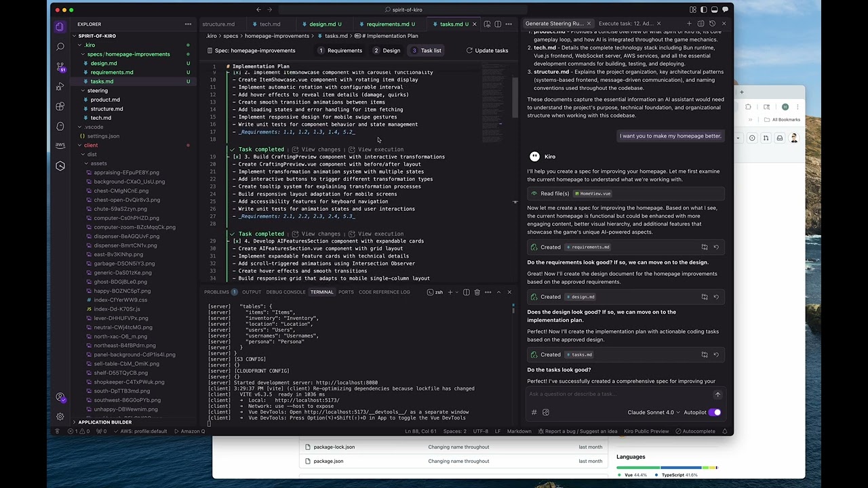
Task: Switch to the tech.md editor tab
Action: [x=270, y=24]
